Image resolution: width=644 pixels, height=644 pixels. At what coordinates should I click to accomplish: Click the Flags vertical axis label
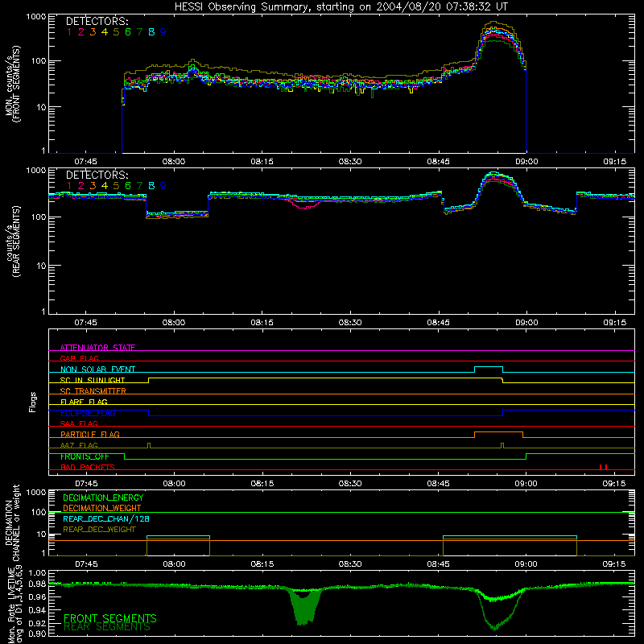[32, 402]
